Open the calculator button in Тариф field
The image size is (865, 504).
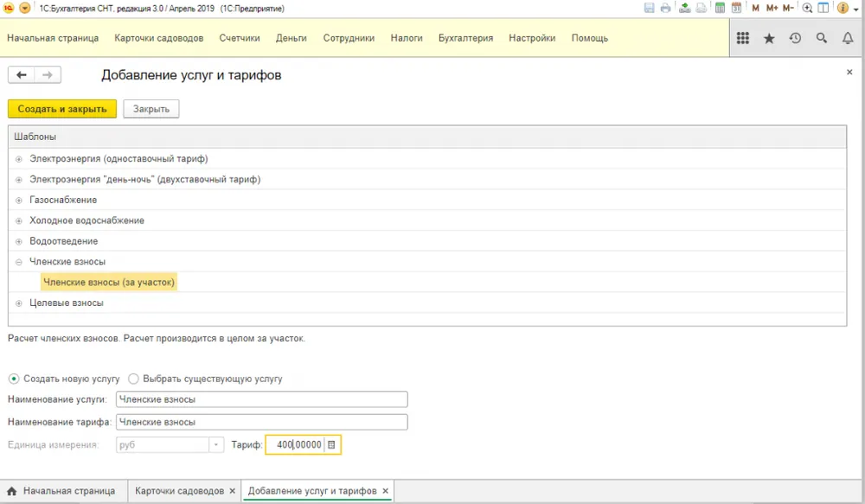point(331,444)
